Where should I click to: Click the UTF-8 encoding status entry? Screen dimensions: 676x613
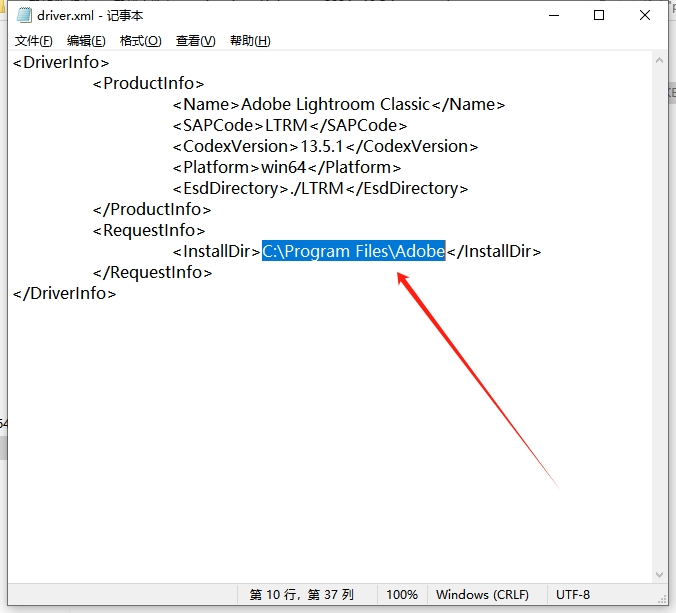coord(573,595)
